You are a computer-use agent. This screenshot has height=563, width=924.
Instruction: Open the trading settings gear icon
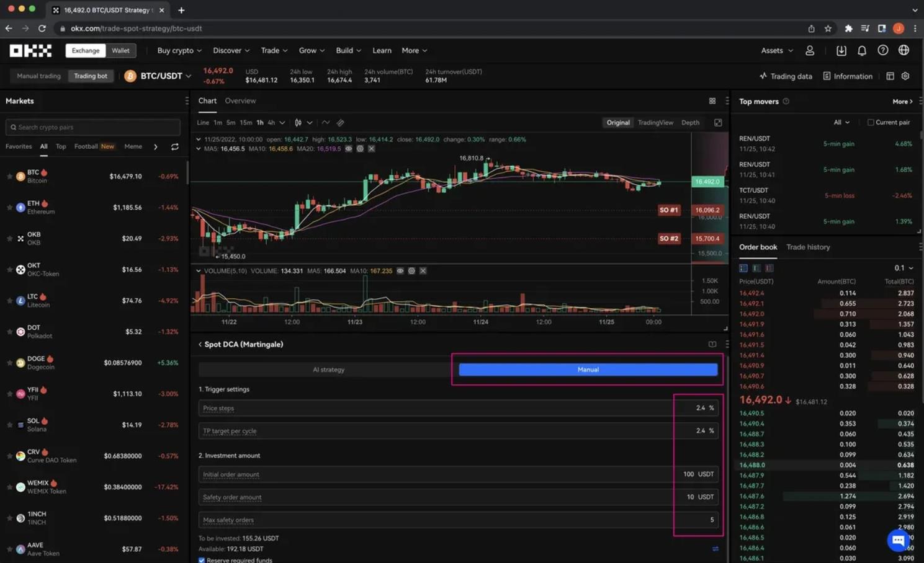point(905,76)
